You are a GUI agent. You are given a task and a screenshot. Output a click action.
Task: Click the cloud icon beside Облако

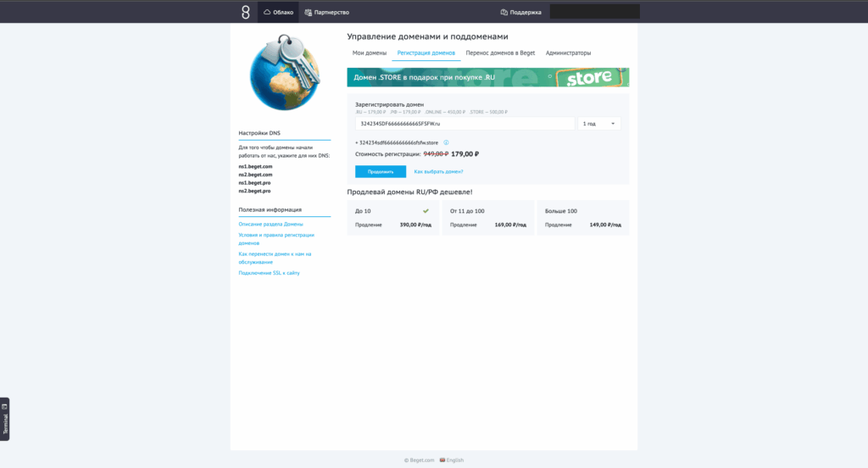point(267,12)
